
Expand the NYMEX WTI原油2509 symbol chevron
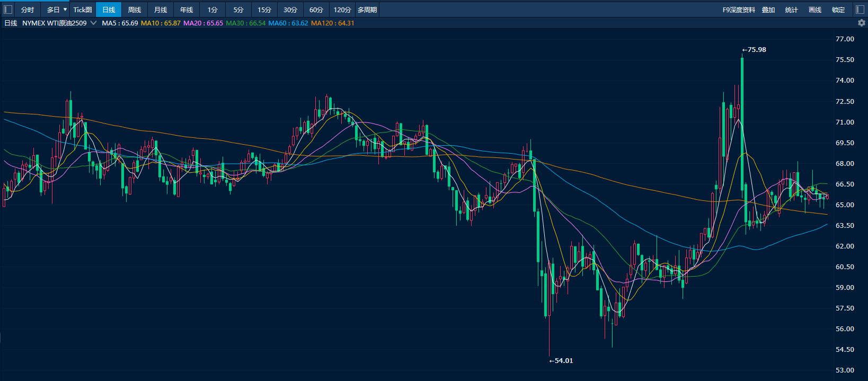(94, 23)
